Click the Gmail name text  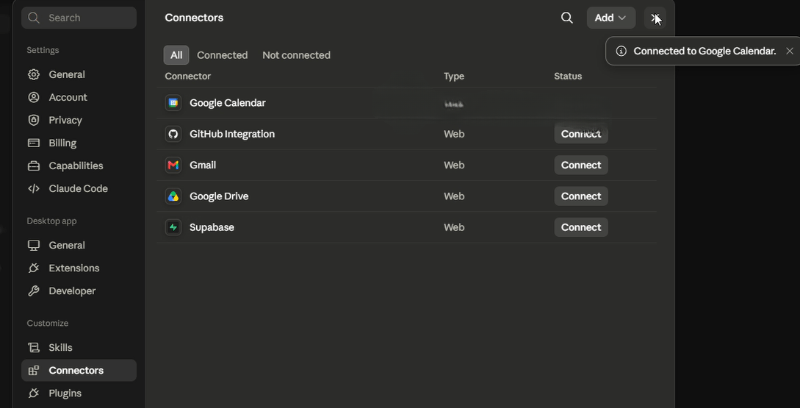tap(203, 165)
